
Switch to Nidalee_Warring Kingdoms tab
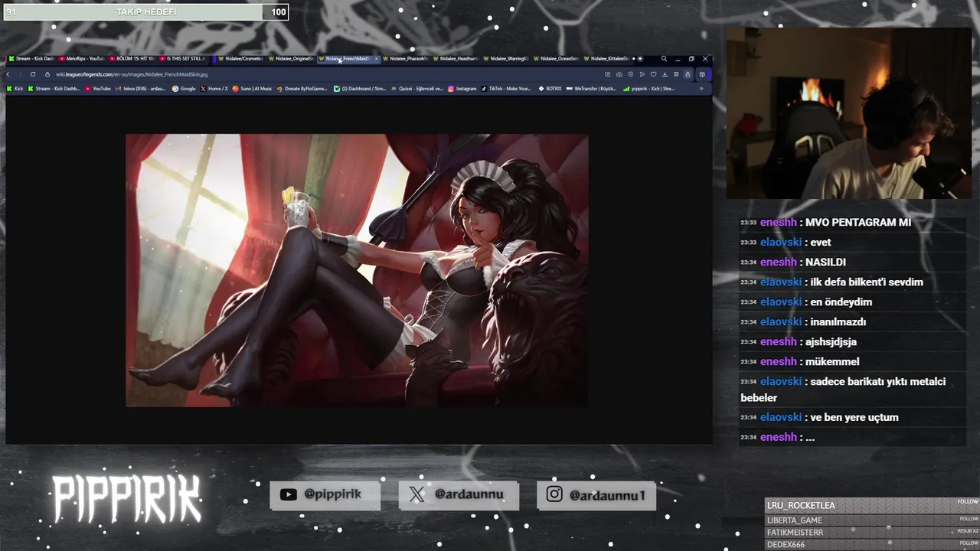point(505,59)
